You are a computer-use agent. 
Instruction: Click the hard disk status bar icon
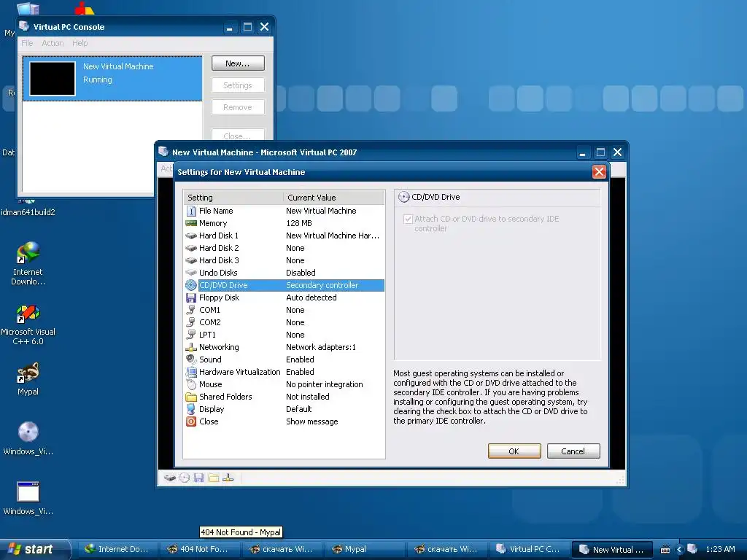169,478
